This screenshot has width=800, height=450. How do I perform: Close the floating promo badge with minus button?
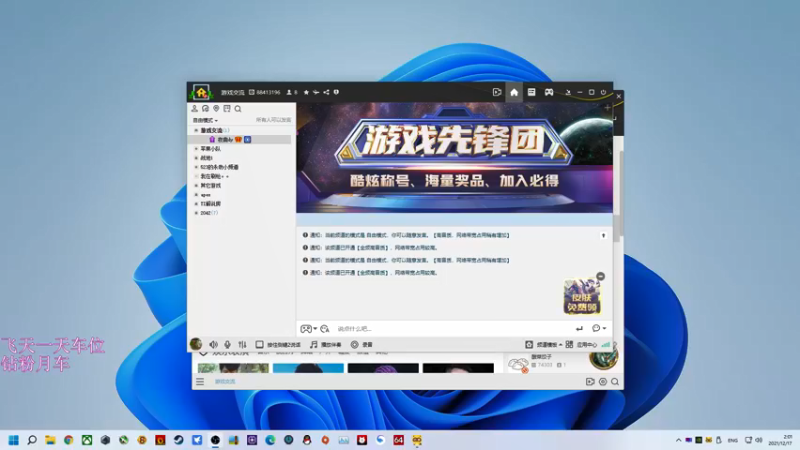(x=601, y=276)
